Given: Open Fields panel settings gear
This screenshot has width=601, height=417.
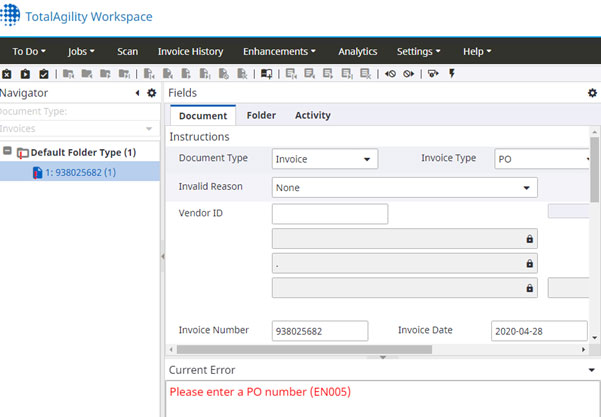Looking at the screenshot, I should [592, 93].
